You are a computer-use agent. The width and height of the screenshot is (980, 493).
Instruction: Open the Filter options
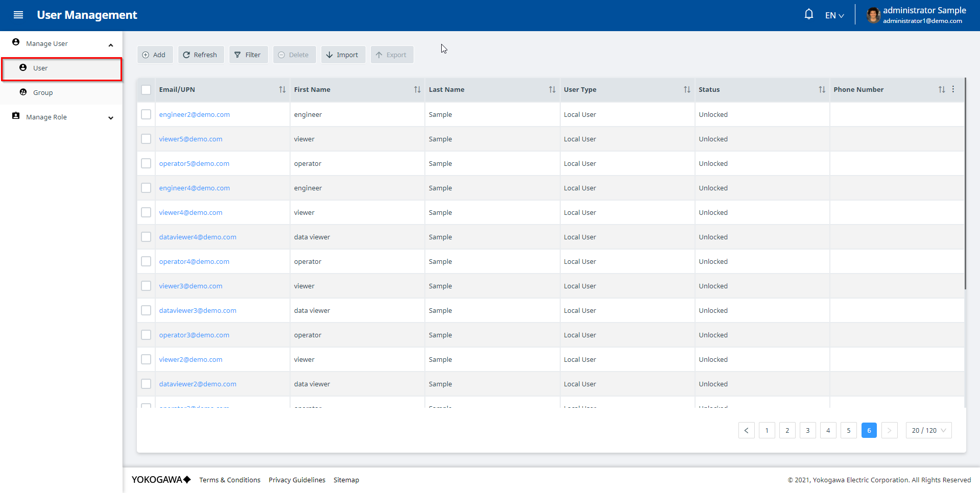(248, 55)
